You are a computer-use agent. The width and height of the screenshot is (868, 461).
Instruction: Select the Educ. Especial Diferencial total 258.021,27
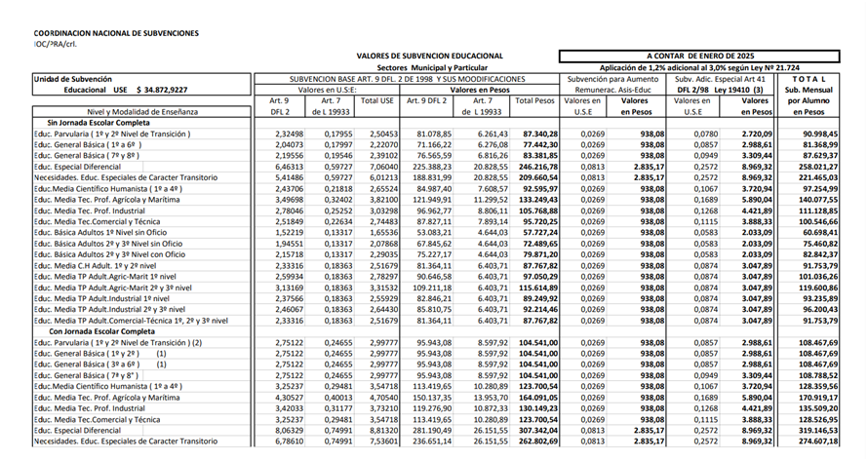[817, 167]
